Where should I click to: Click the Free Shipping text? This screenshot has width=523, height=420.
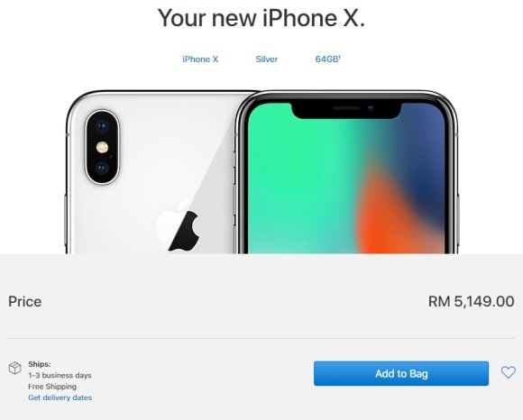pos(52,387)
